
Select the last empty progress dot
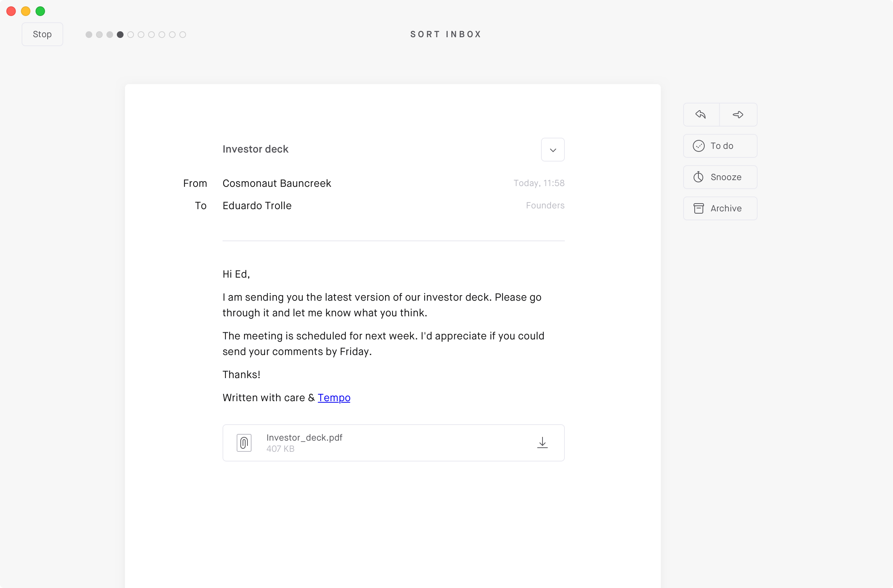click(183, 35)
